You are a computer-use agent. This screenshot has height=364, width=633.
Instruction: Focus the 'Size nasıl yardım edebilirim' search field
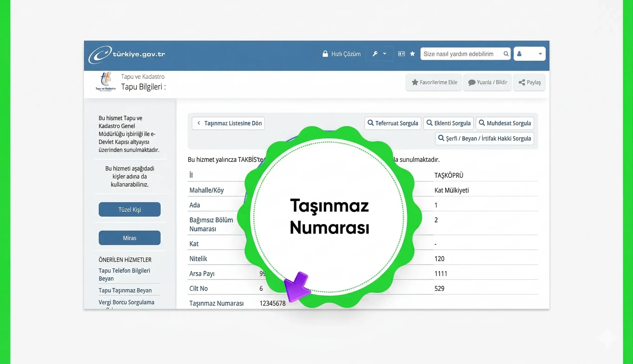coord(465,54)
